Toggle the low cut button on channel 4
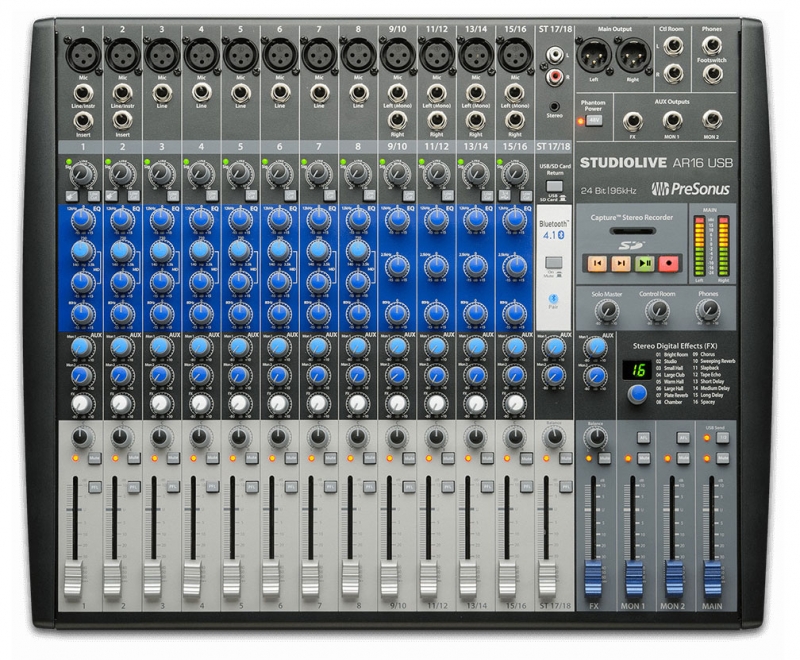This screenshot has height=660, width=800. [x=212, y=195]
